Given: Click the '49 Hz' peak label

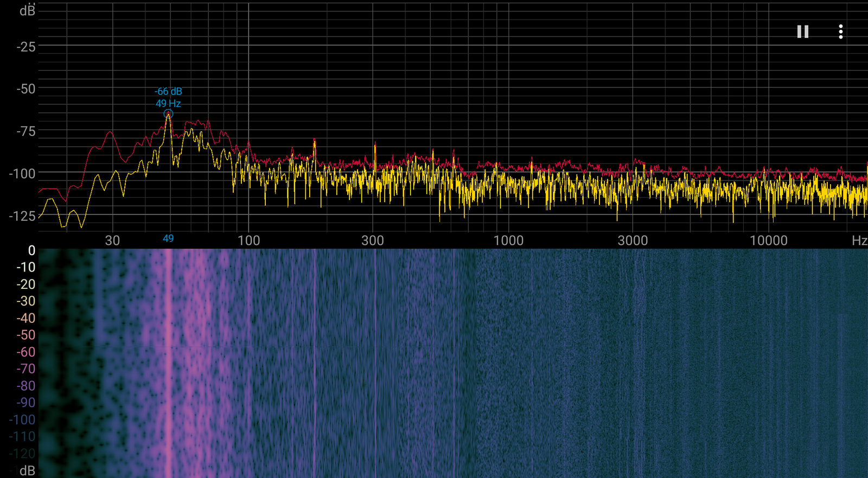Looking at the screenshot, I should pyautogui.click(x=168, y=104).
